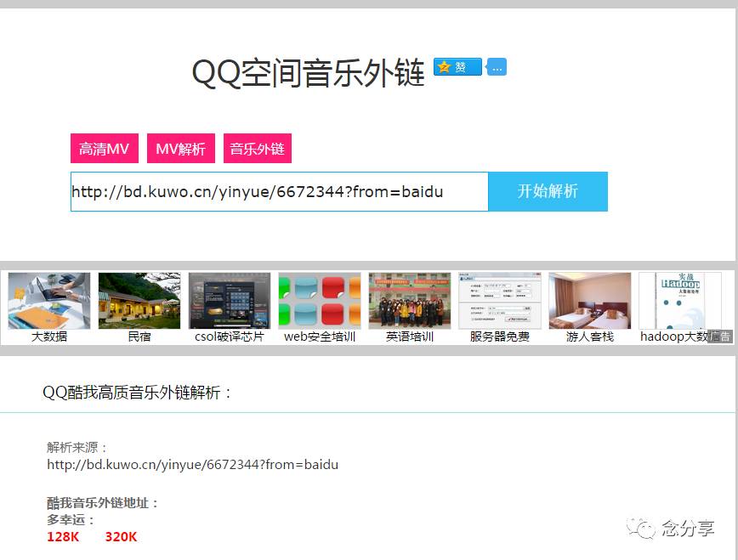Click the web安全培训 caption link

coord(320,337)
